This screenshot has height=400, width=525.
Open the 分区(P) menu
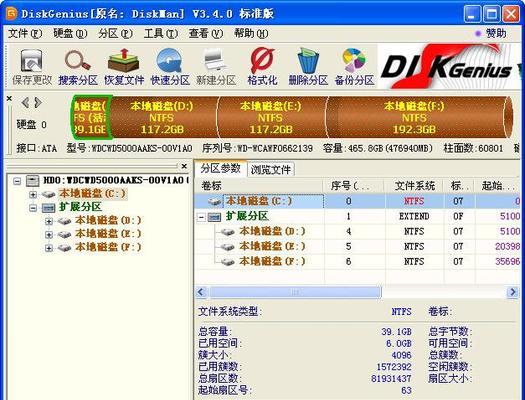(115, 33)
